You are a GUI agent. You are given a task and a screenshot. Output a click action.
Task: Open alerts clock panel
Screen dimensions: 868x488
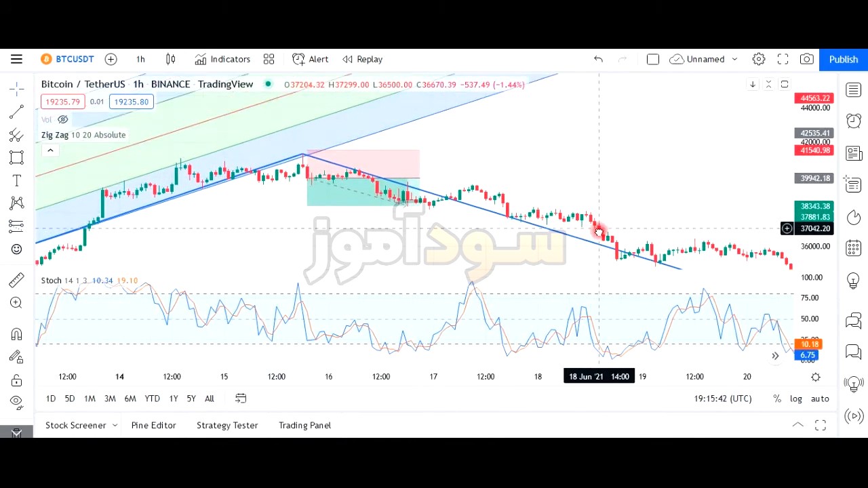point(853,121)
